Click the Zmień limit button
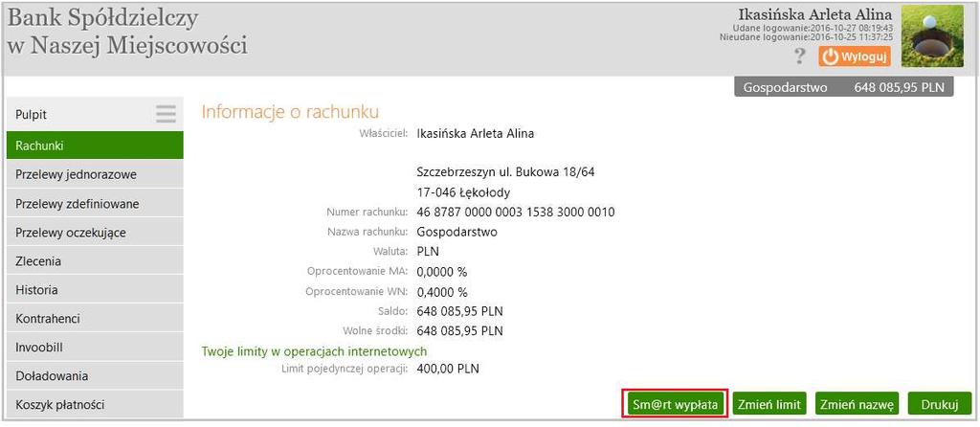Viewport: 980px width, 427px height. [x=768, y=404]
